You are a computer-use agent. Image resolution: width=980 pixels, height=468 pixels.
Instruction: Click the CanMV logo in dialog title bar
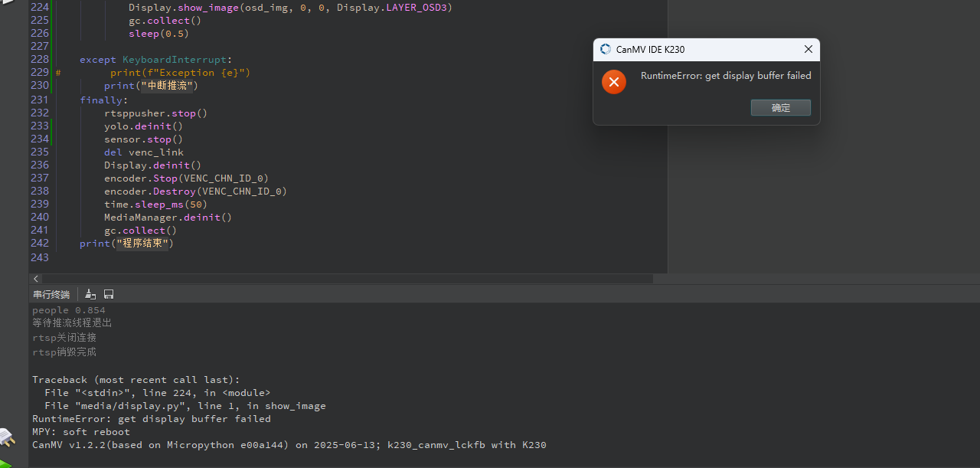pos(606,49)
